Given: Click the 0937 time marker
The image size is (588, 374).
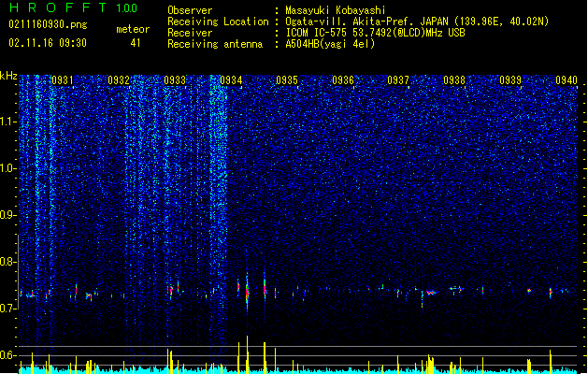Looking at the screenshot, I should click(x=398, y=80).
